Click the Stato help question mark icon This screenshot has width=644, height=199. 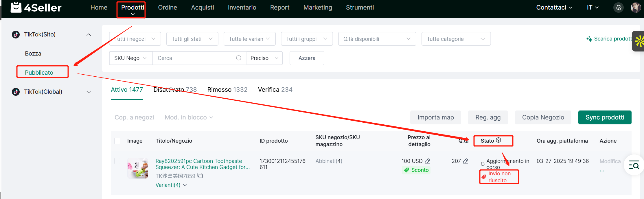click(498, 140)
